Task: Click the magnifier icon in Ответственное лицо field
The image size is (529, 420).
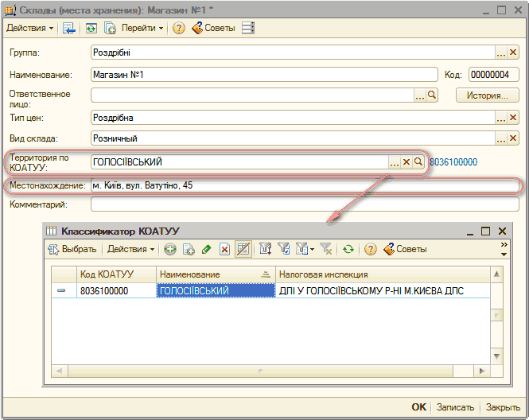Action: point(433,95)
